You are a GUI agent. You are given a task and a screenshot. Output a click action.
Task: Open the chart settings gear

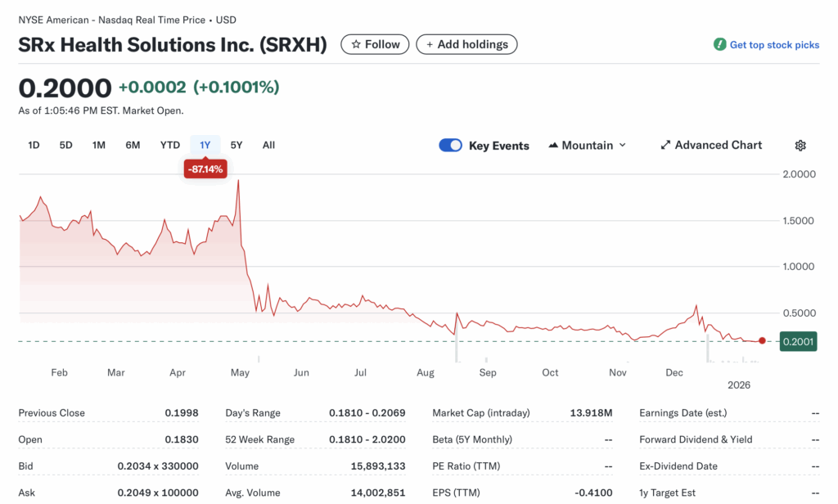click(x=800, y=145)
